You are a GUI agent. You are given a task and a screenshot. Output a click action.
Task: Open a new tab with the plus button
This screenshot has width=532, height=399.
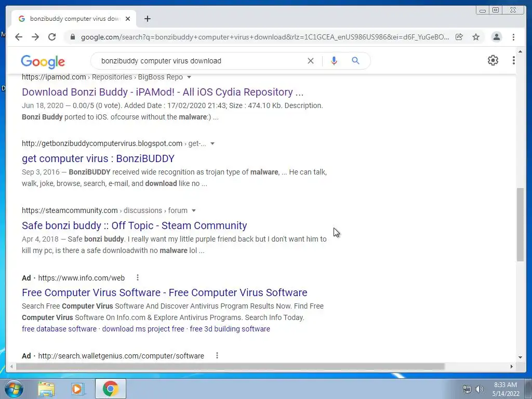coord(147,19)
